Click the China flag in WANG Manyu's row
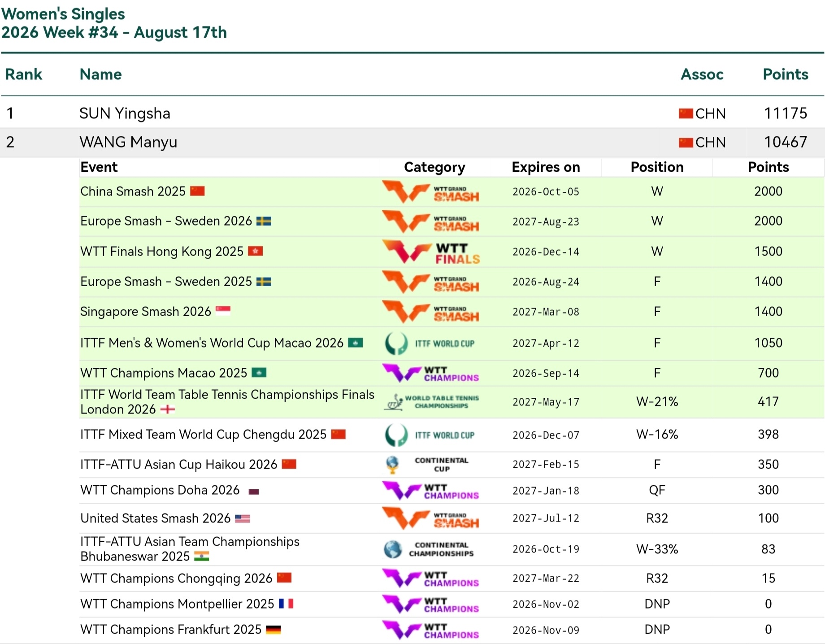825x644 pixels. point(686,142)
